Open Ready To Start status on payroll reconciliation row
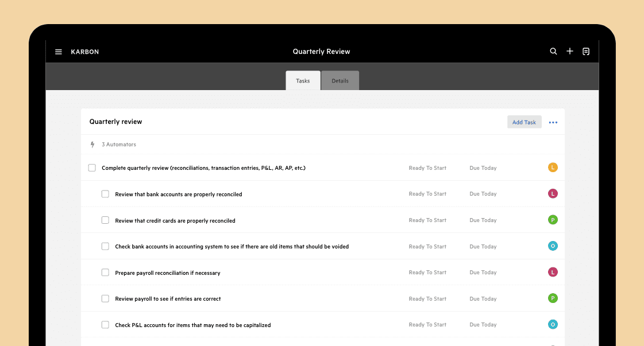This screenshot has height=346, width=644. click(427, 272)
